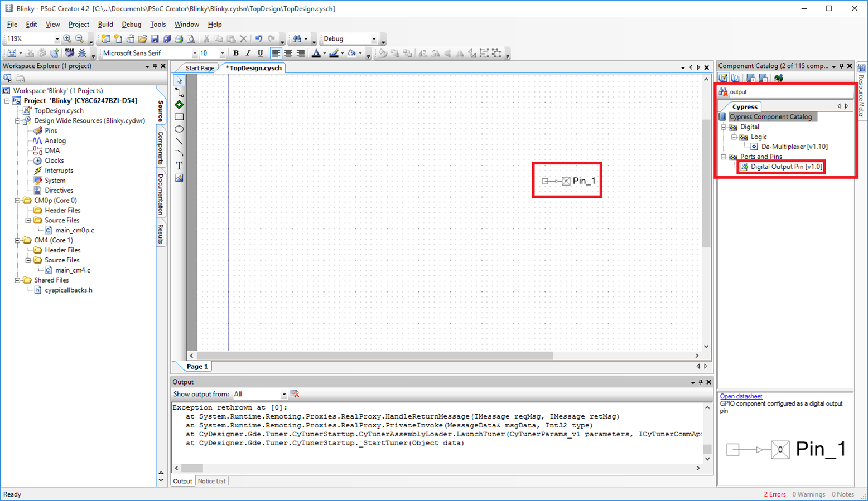Screen dimensions: 868x501
Task: Click the 2 Errors indicator in the status bar
Action: tap(774, 494)
